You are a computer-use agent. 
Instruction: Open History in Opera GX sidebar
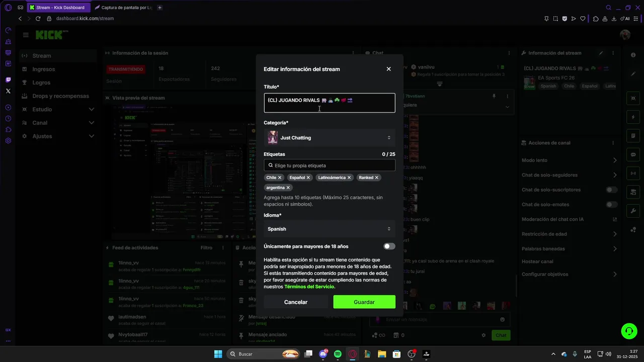click(x=8, y=119)
